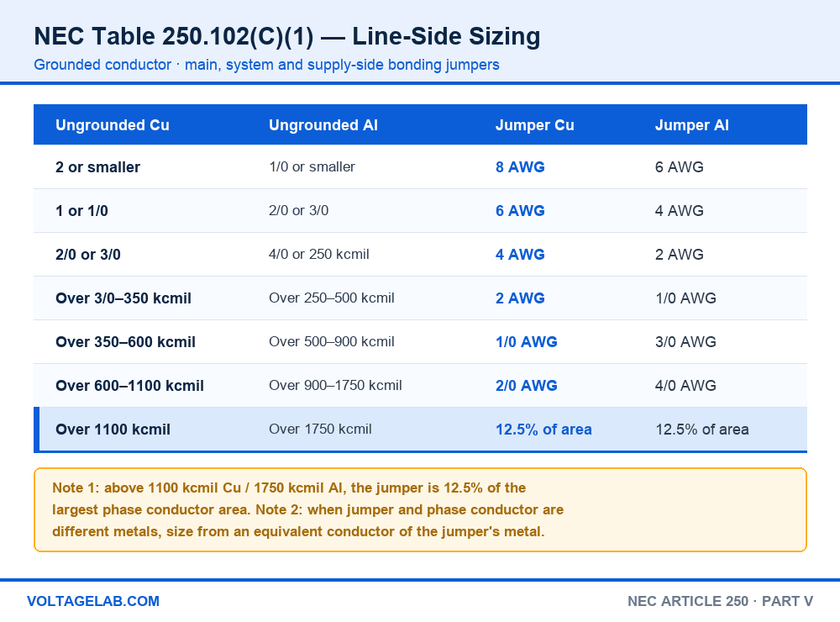840x622 pixels.
Task: Click the '8 AWG' jumper value
Action: tap(520, 167)
